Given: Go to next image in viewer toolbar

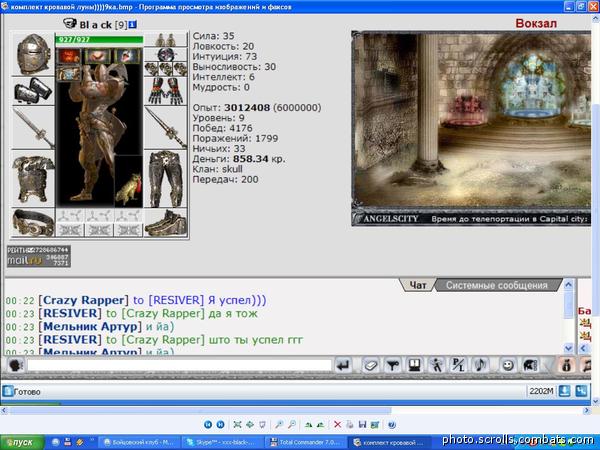Looking at the screenshot, I should 220,424.
